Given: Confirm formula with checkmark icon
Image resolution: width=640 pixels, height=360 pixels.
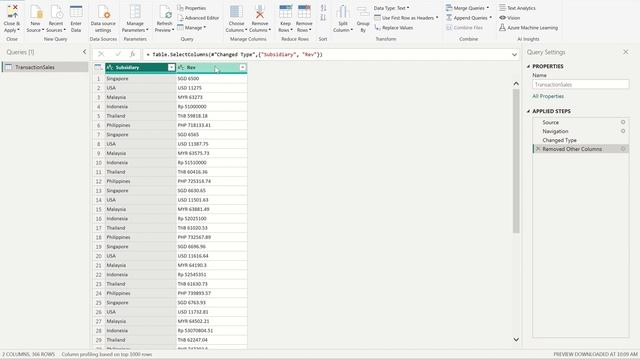Looking at the screenshot, I should (118, 54).
